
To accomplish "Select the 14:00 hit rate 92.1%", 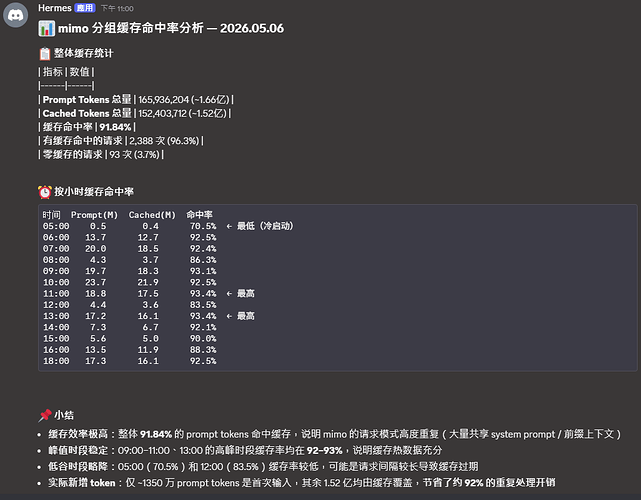I will [x=203, y=327].
